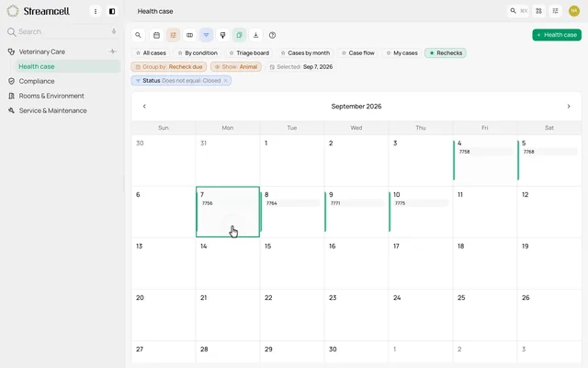
Task: Select September 23 in the calendar
Action: [356, 315]
